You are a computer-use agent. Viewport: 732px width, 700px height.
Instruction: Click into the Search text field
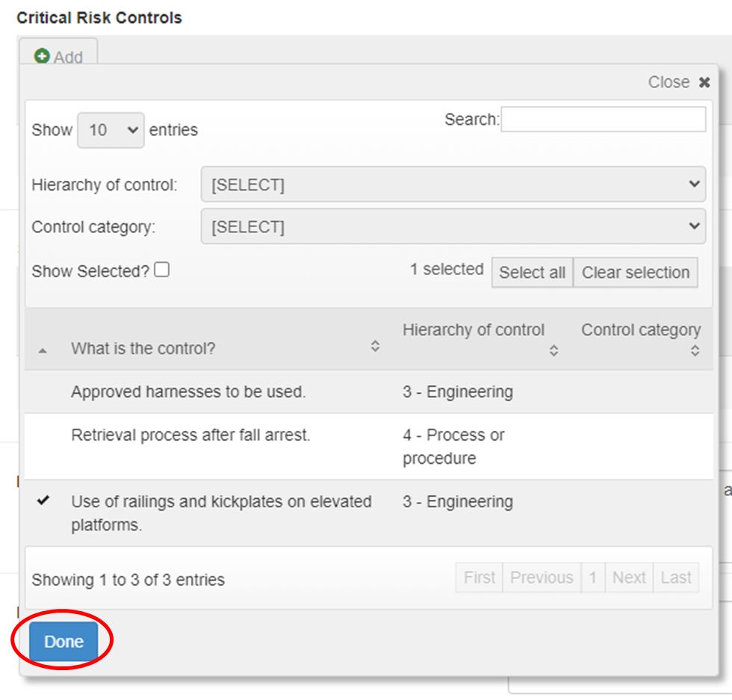[x=603, y=120]
